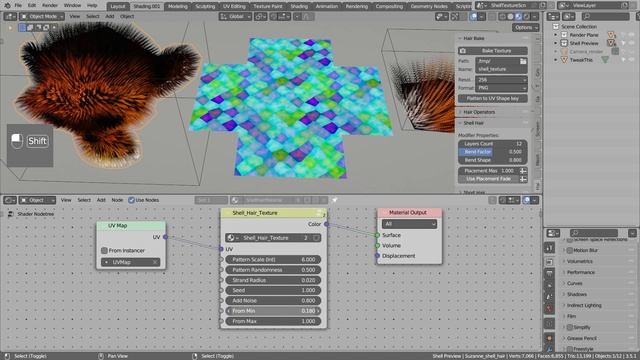Viewport: 640px width, 360px height.
Task: Select wireframe viewport shading icon
Action: 503,17
